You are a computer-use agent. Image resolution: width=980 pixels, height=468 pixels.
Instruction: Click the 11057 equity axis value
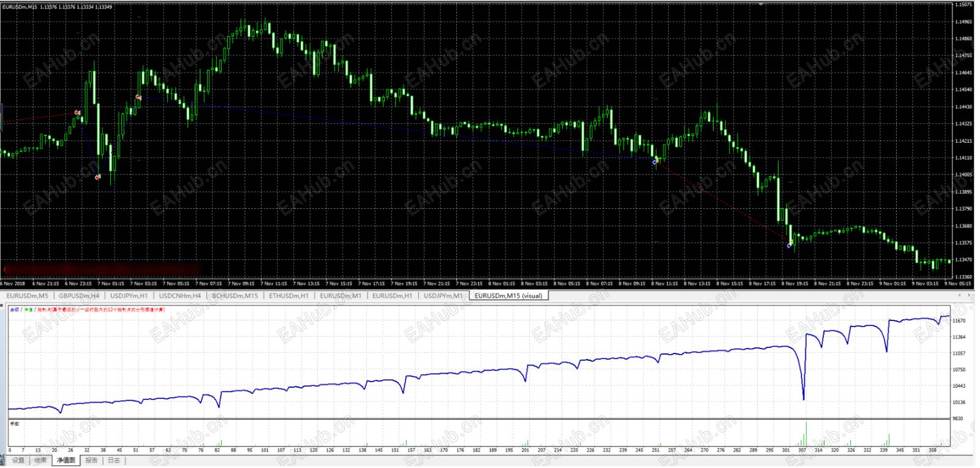click(x=959, y=353)
